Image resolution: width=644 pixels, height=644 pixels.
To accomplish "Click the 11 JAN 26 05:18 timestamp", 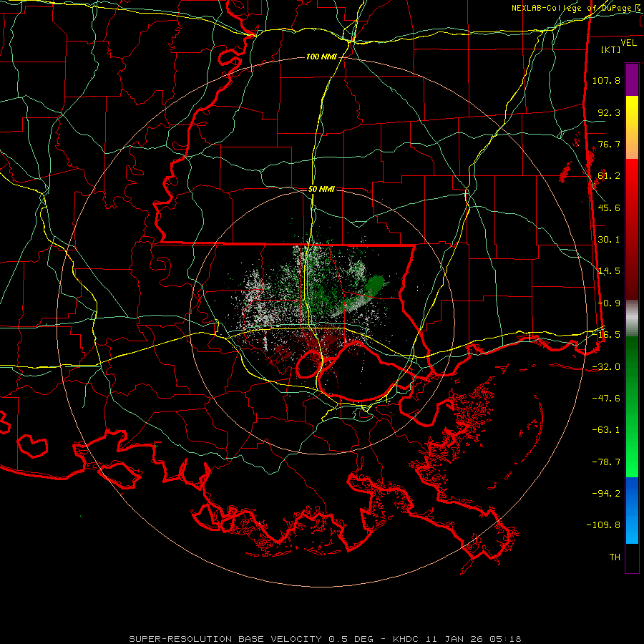I will [473, 639].
